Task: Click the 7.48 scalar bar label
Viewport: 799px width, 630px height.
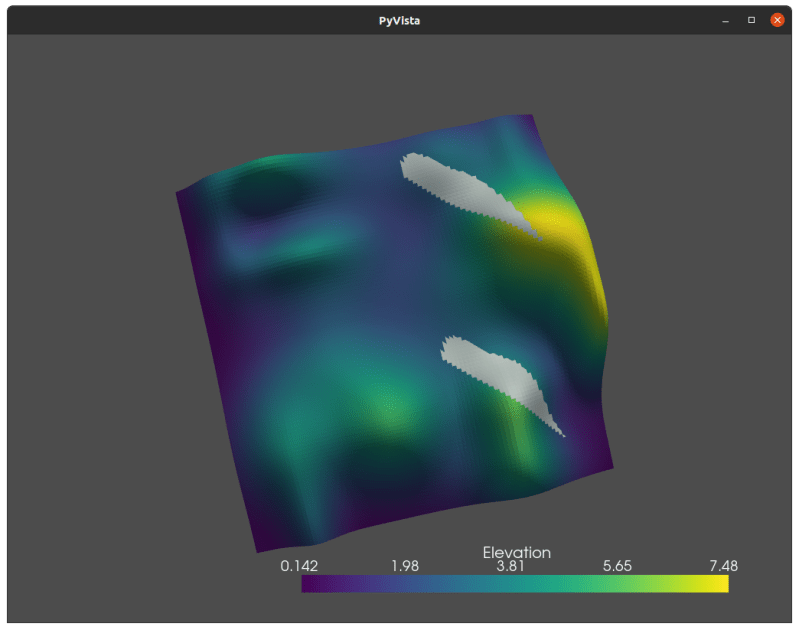Action: [x=724, y=566]
